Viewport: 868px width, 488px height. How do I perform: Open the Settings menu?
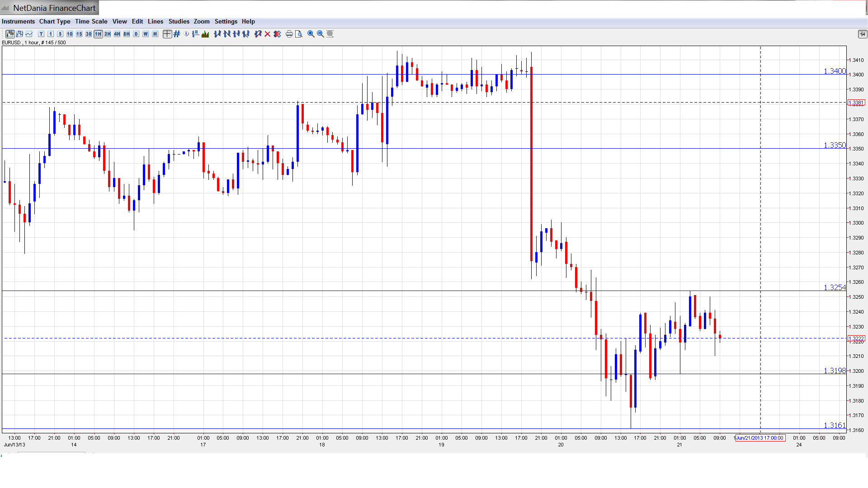pyautogui.click(x=226, y=21)
